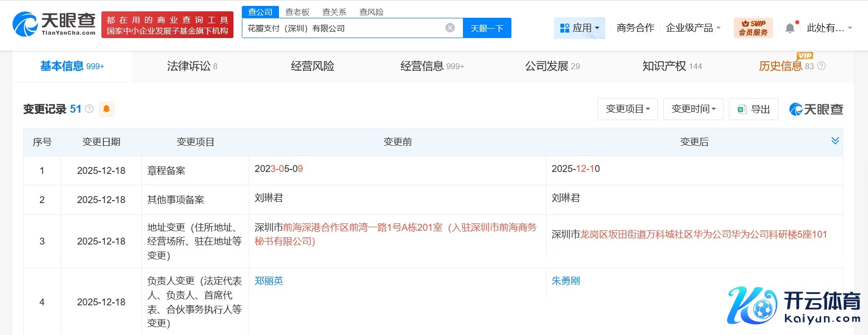Expand the 企业级产品 menu
Viewport: 868px width, 335px height.
[x=693, y=28]
